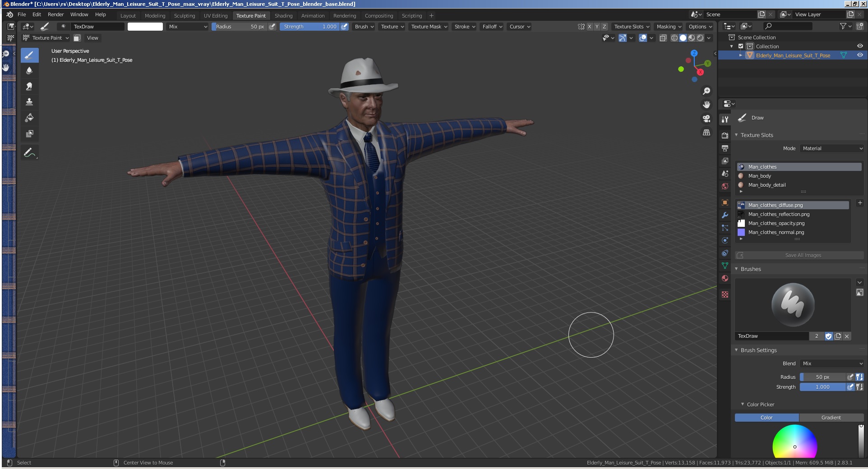Open the viewport View menu button

[x=92, y=38]
